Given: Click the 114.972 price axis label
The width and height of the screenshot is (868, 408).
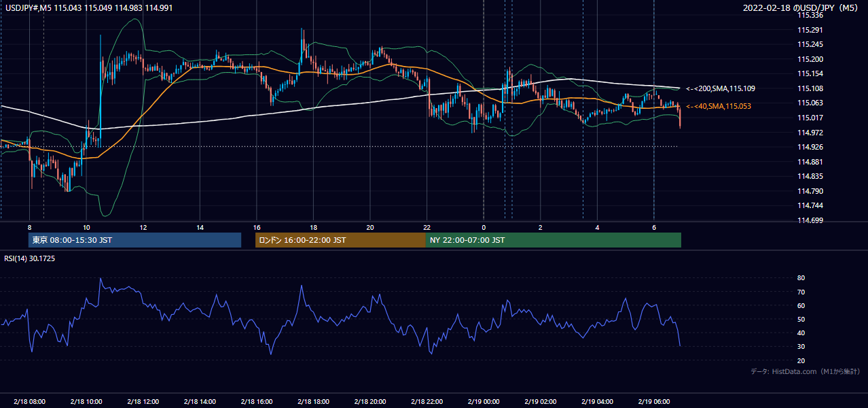Looking at the screenshot, I should point(810,133).
